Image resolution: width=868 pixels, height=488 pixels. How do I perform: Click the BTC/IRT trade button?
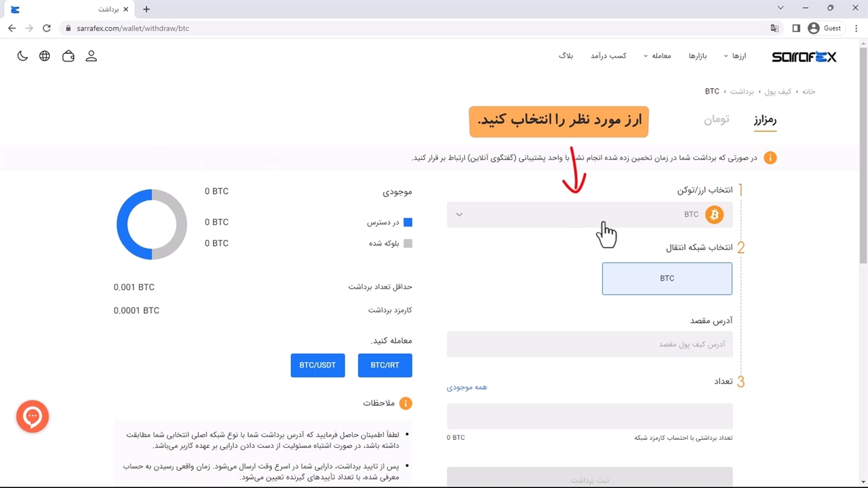pyautogui.click(x=384, y=365)
